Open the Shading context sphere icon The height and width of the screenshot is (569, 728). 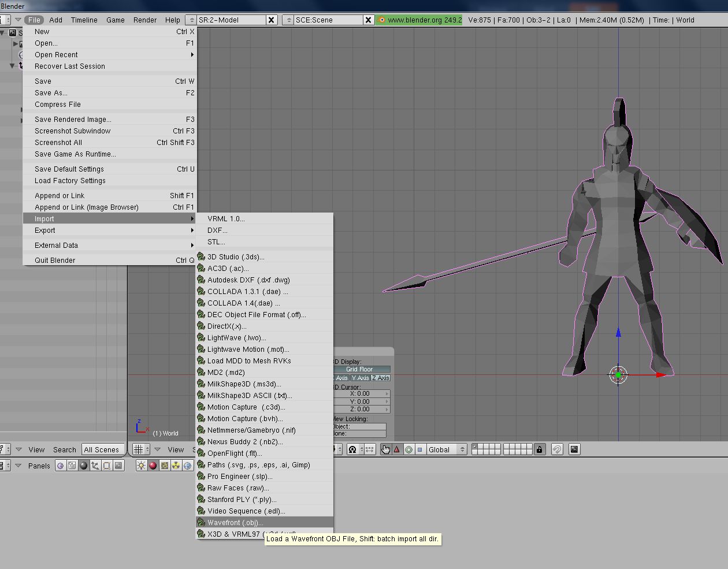click(x=84, y=466)
